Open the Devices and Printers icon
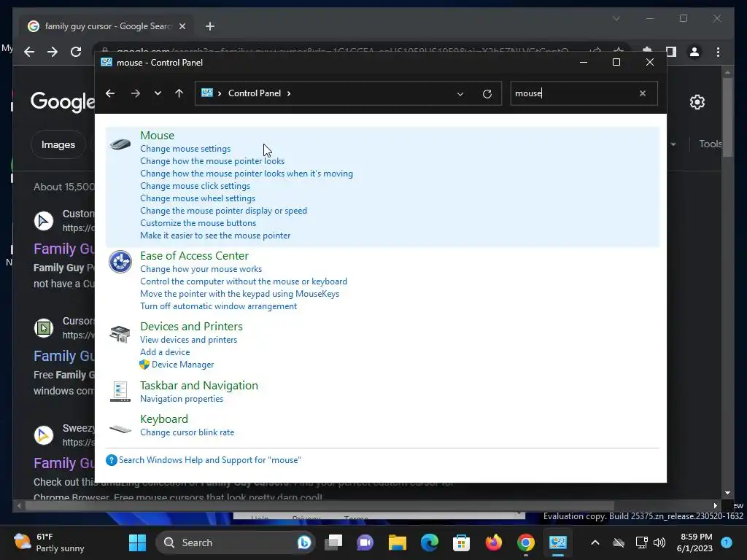 [120, 334]
